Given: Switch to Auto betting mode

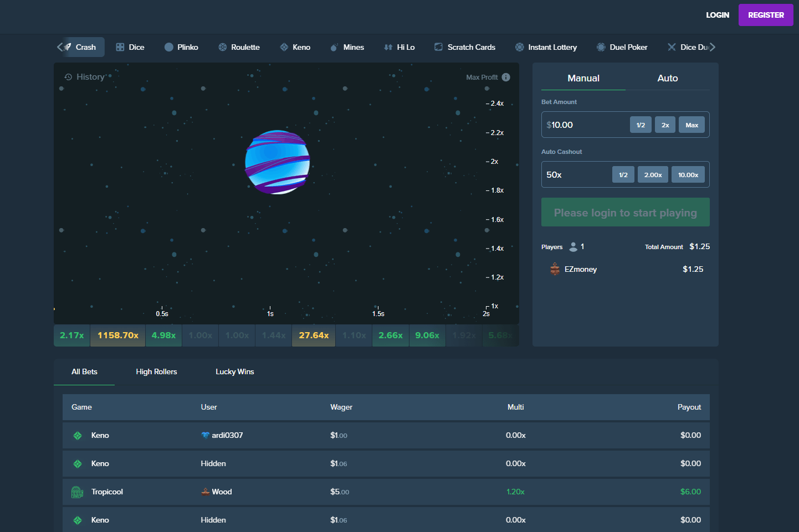Looking at the screenshot, I should [x=667, y=78].
